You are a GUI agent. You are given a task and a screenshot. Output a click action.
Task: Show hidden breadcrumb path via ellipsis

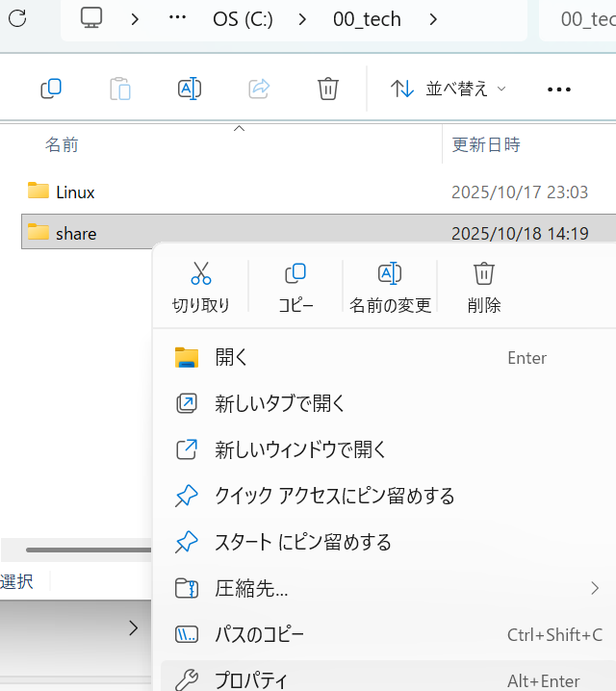177,17
